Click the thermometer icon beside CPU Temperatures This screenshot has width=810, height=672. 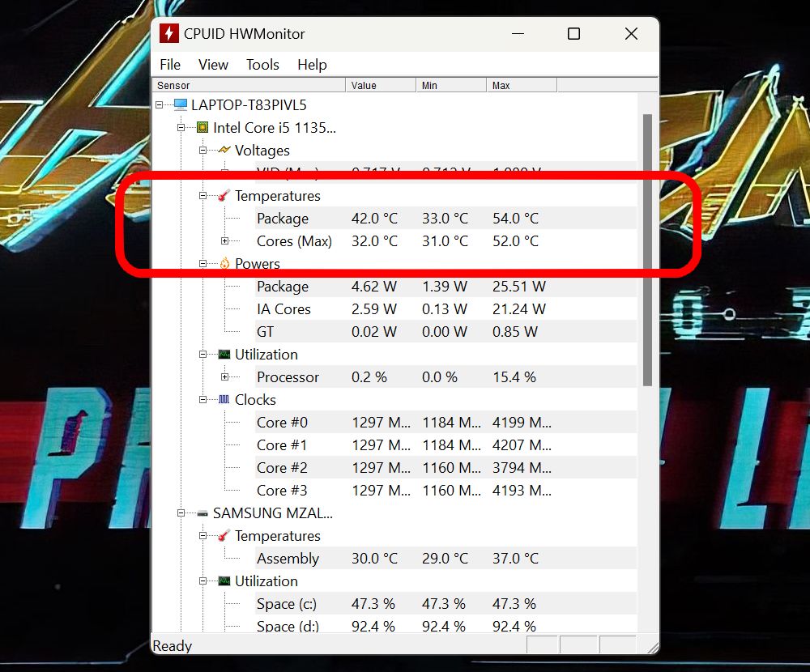click(x=224, y=196)
